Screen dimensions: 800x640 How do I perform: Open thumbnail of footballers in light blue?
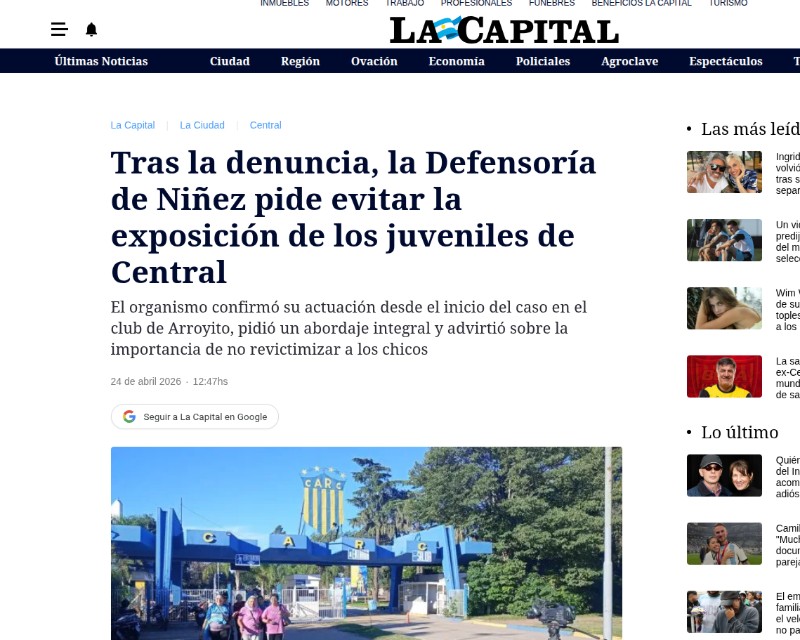point(724,240)
